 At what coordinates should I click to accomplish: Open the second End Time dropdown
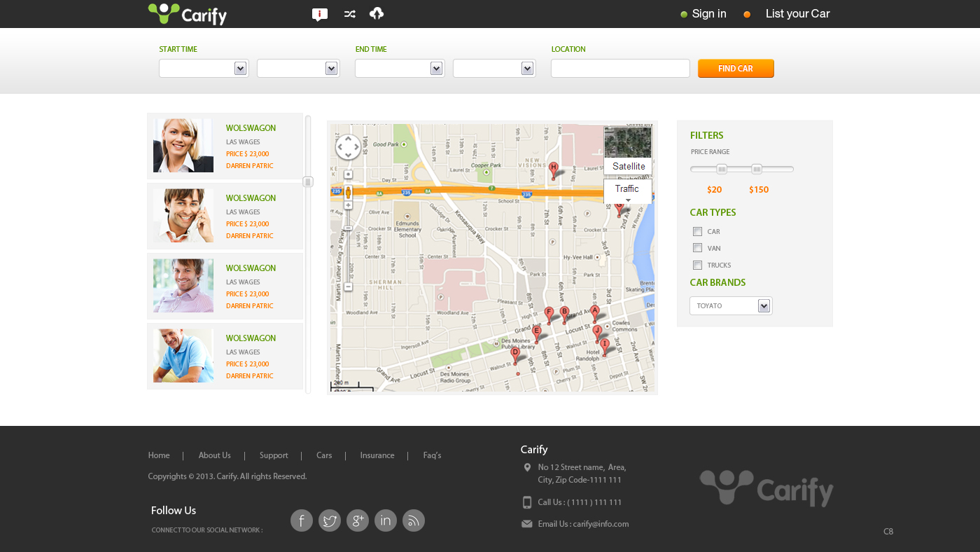(494, 69)
